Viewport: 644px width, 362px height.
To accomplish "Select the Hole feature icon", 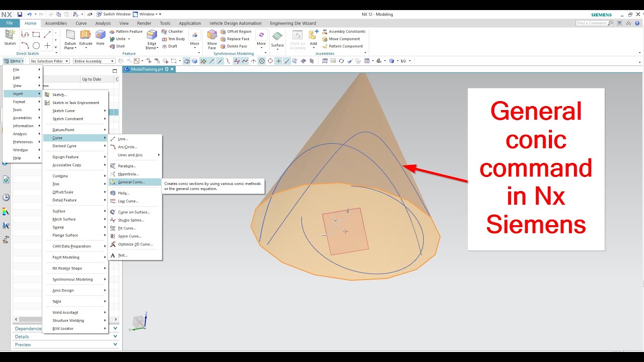I will tap(101, 38).
